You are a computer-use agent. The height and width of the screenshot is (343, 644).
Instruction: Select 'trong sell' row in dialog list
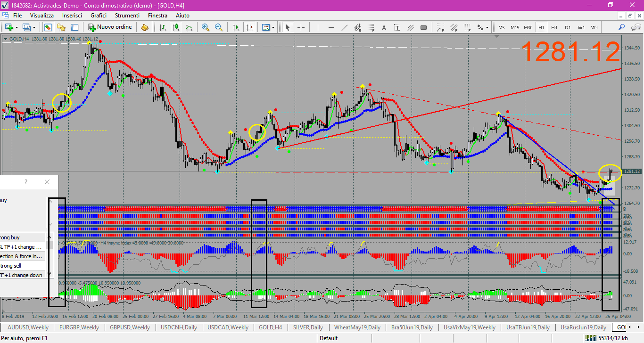22,266
